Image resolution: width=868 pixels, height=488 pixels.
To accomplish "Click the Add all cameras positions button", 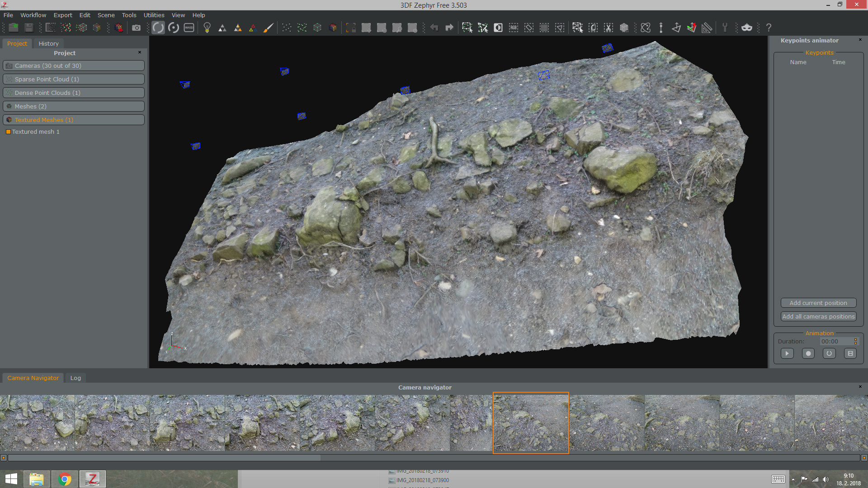I will pyautogui.click(x=818, y=316).
